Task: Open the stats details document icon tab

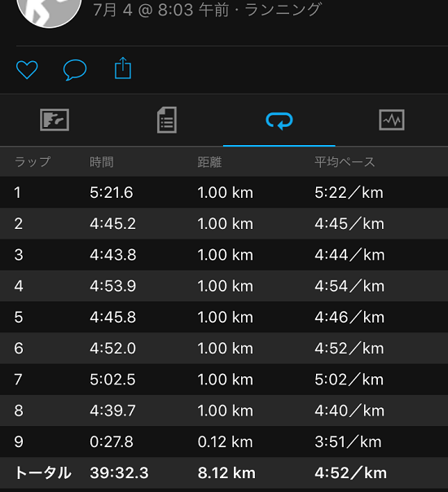Action: [167, 120]
